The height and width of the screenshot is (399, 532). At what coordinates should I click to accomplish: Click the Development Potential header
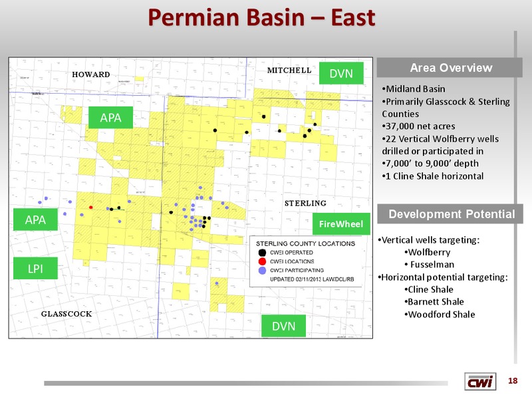pyautogui.click(x=450, y=214)
